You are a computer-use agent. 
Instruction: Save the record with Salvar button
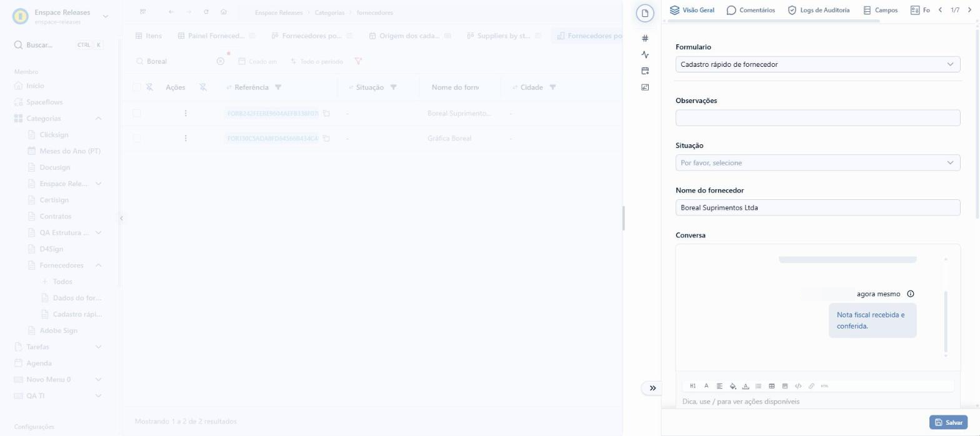[x=948, y=423]
